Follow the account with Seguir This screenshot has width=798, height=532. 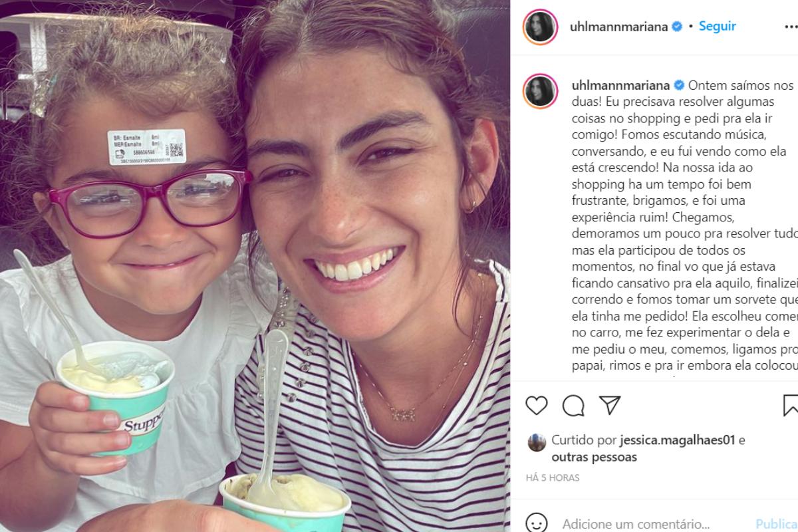pos(717,27)
